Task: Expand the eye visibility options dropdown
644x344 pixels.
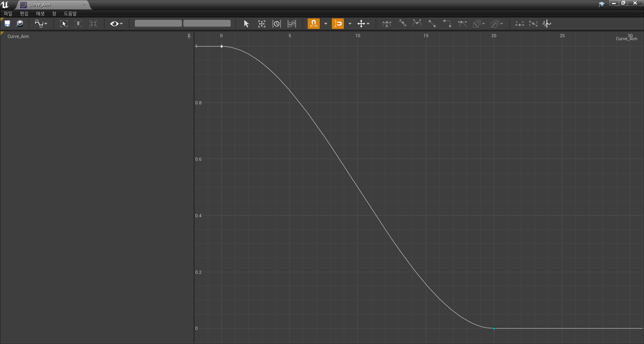Action: tap(116, 24)
